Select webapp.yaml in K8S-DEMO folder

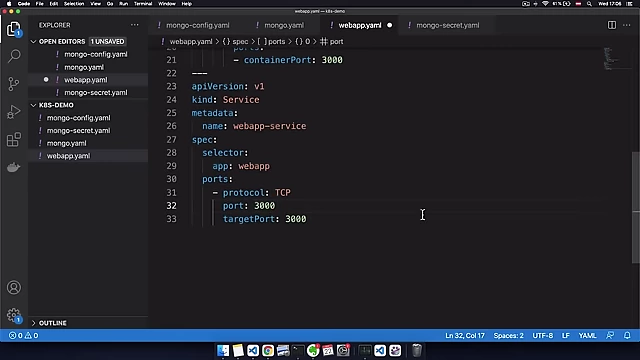point(88,156)
